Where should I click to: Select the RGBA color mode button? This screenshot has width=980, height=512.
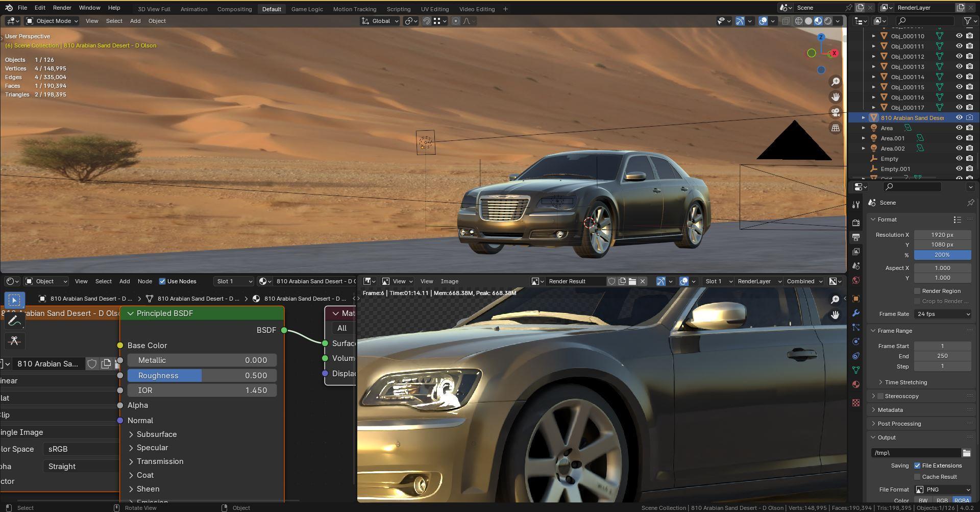(x=962, y=501)
